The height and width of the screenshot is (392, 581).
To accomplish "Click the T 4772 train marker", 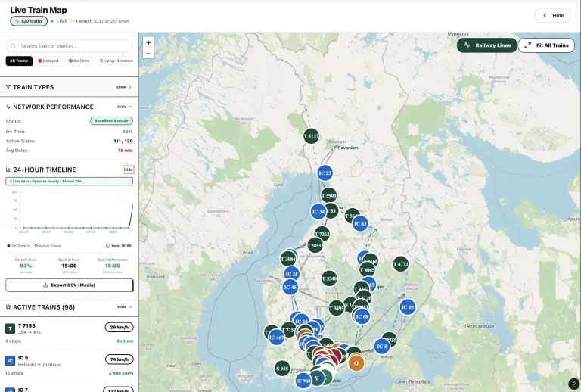I will pyautogui.click(x=400, y=264).
